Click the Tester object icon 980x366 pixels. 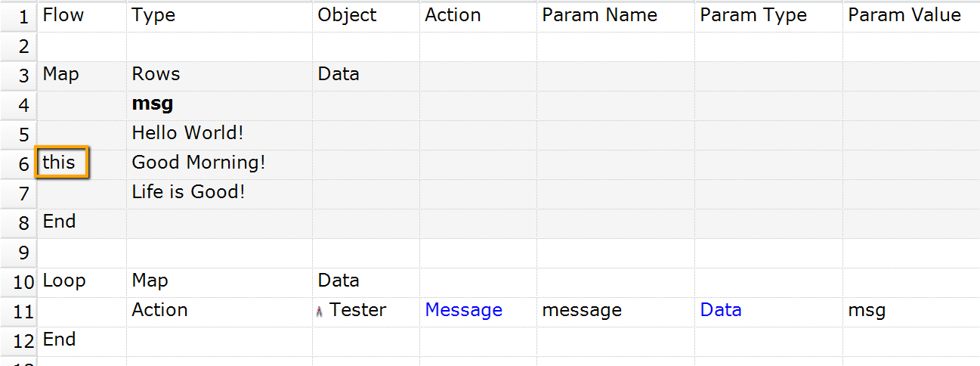coord(320,311)
